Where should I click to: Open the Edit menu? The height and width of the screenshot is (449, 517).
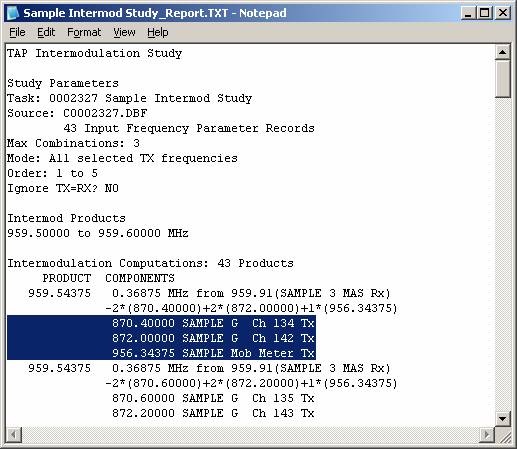coord(46,32)
